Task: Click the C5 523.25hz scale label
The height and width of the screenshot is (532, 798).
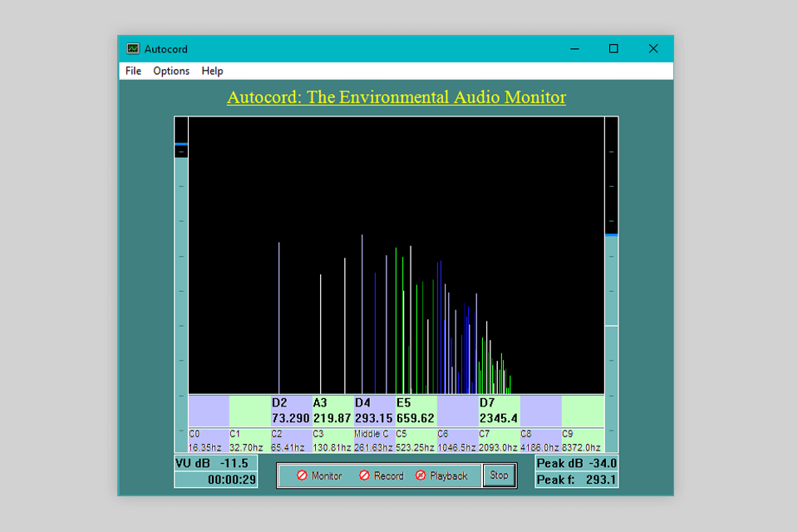Action: coord(416,441)
